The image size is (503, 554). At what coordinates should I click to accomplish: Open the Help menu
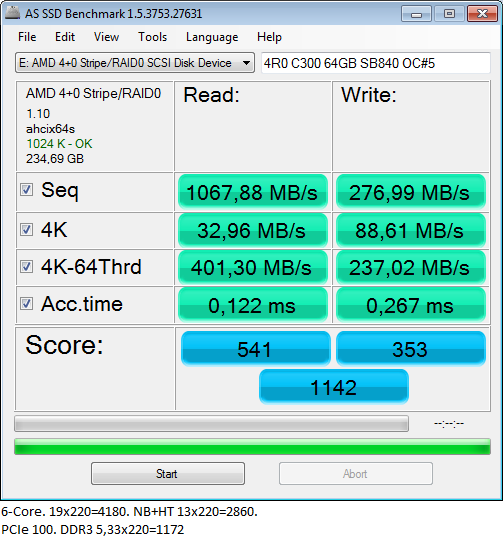point(270,37)
